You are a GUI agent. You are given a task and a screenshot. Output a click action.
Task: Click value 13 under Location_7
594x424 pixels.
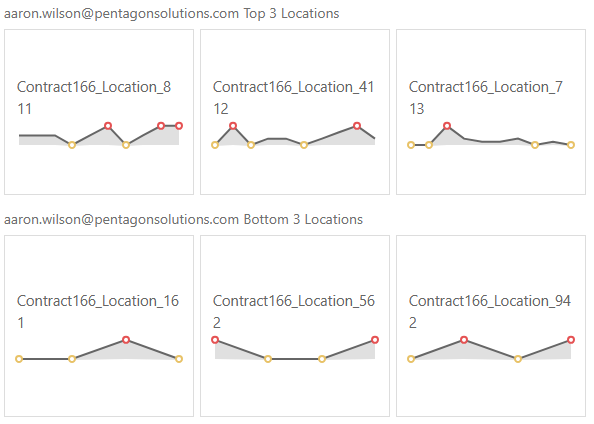tap(416, 109)
